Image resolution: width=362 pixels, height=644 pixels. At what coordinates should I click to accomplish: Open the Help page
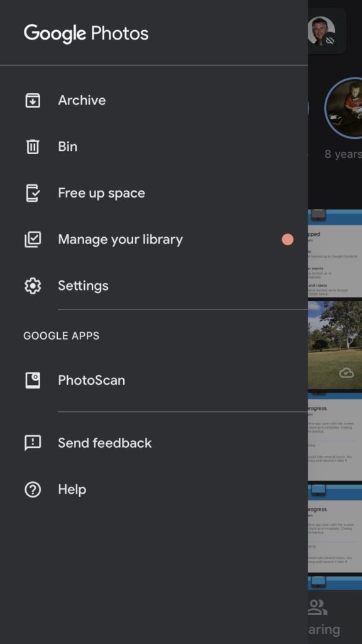[x=154, y=489]
